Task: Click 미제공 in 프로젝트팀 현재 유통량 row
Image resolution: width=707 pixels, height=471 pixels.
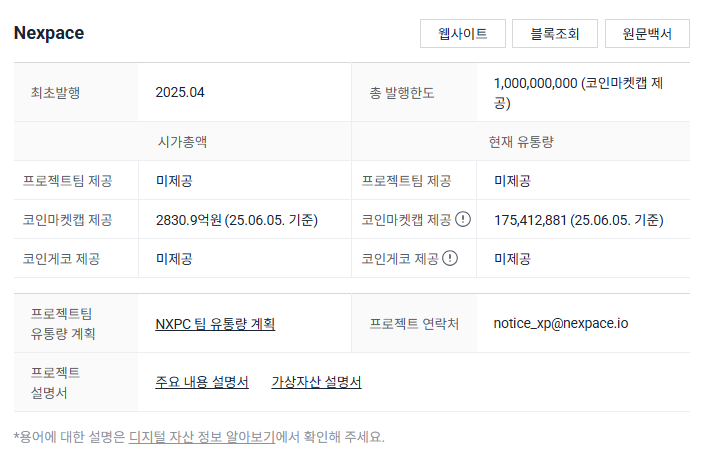Action: point(512,181)
